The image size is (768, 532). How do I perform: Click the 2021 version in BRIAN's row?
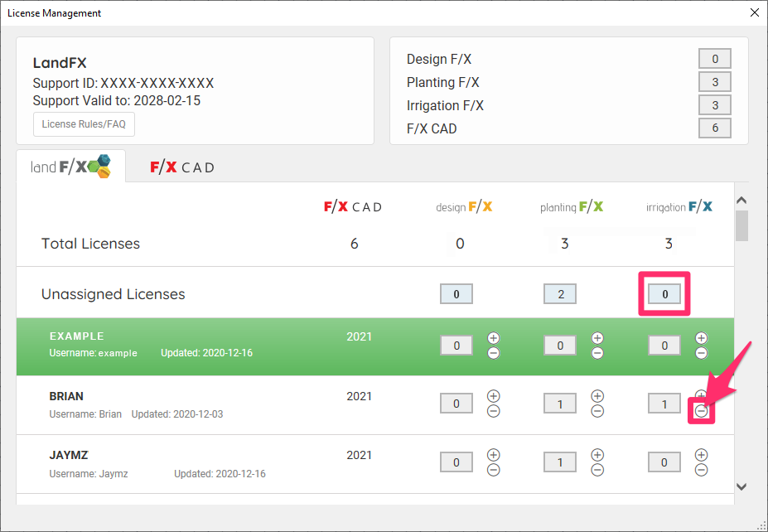pyautogui.click(x=359, y=396)
